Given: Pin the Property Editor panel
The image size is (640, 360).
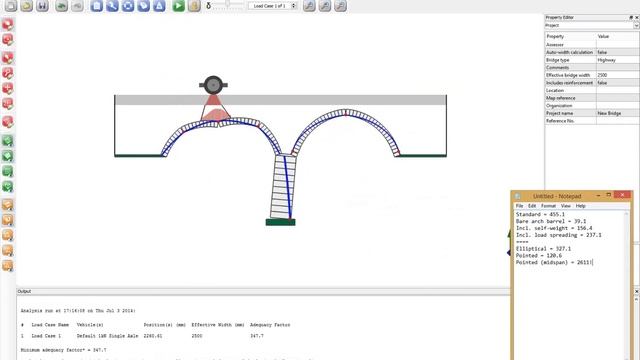Looking at the screenshot, I should (631, 18).
